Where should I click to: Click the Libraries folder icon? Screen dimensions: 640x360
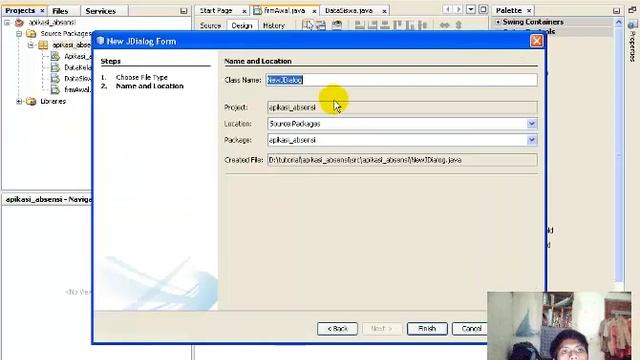click(x=31, y=101)
